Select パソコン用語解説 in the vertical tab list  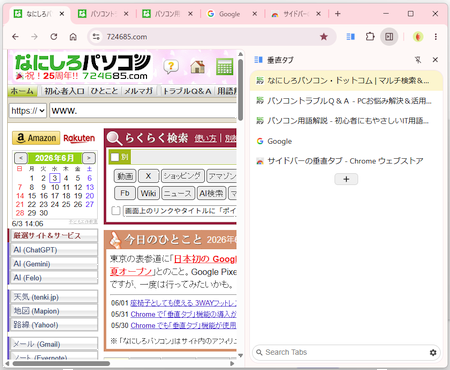tap(346, 121)
